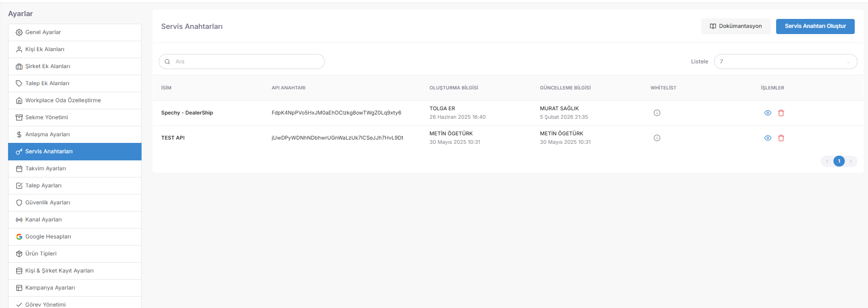Open the Dokümantasyon button
Screen dimensions: 868x308
(x=736, y=26)
